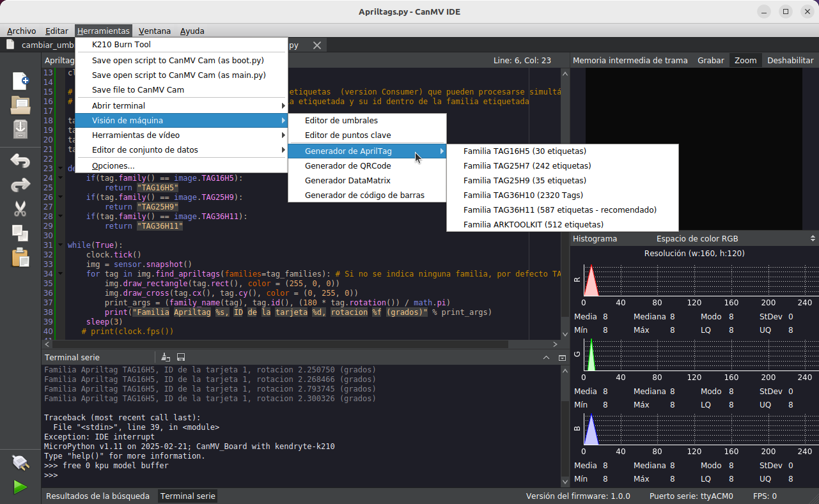The height and width of the screenshot is (504, 819).
Task: Paste from the clipboard icon in the sidebar
Action: [20, 257]
